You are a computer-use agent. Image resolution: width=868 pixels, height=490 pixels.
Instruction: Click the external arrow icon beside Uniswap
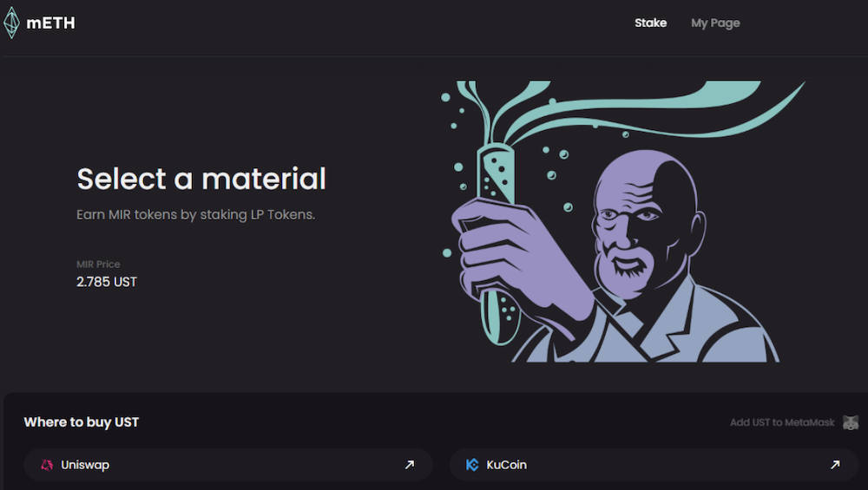(410, 465)
